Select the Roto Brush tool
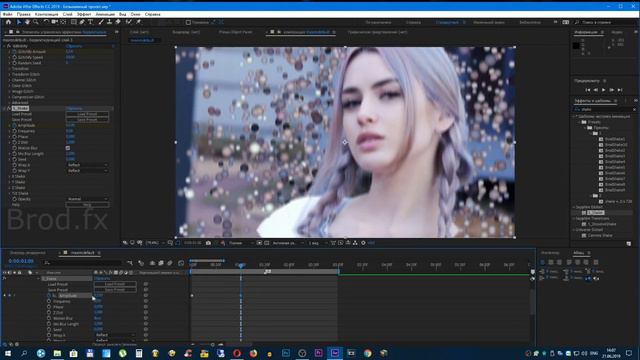This screenshot has width=640, height=360. (129, 22)
